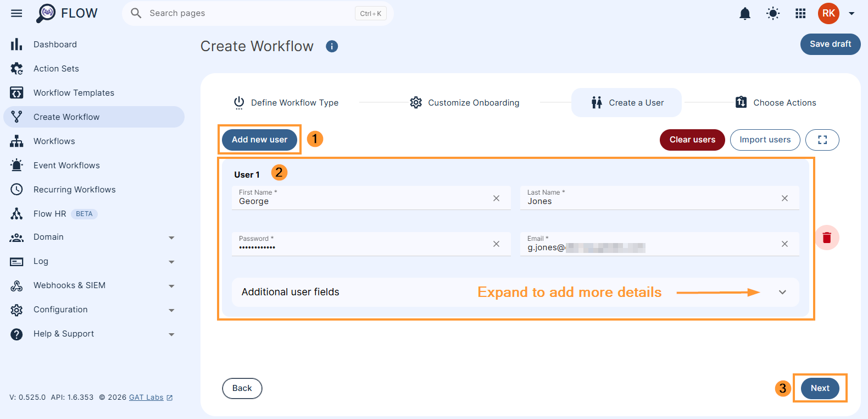This screenshot has width=868, height=419.
Task: Open Workflow Templates in sidebar
Action: (x=94, y=93)
